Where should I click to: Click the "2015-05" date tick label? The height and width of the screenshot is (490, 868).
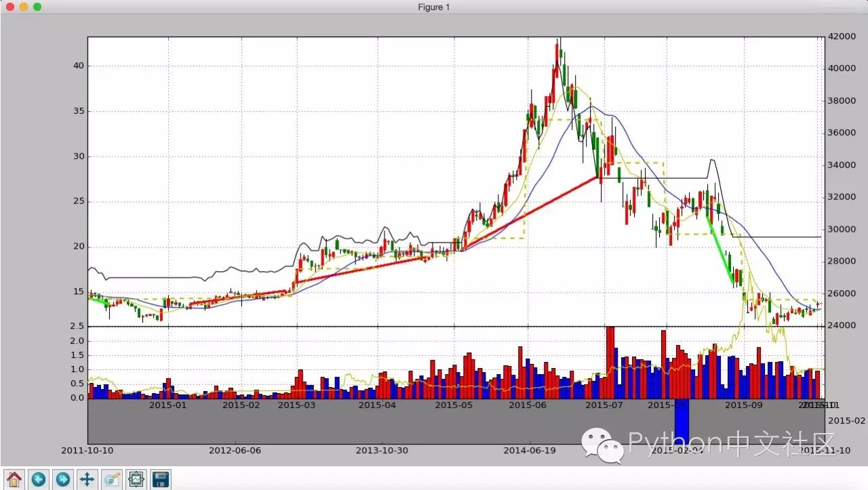click(x=454, y=405)
